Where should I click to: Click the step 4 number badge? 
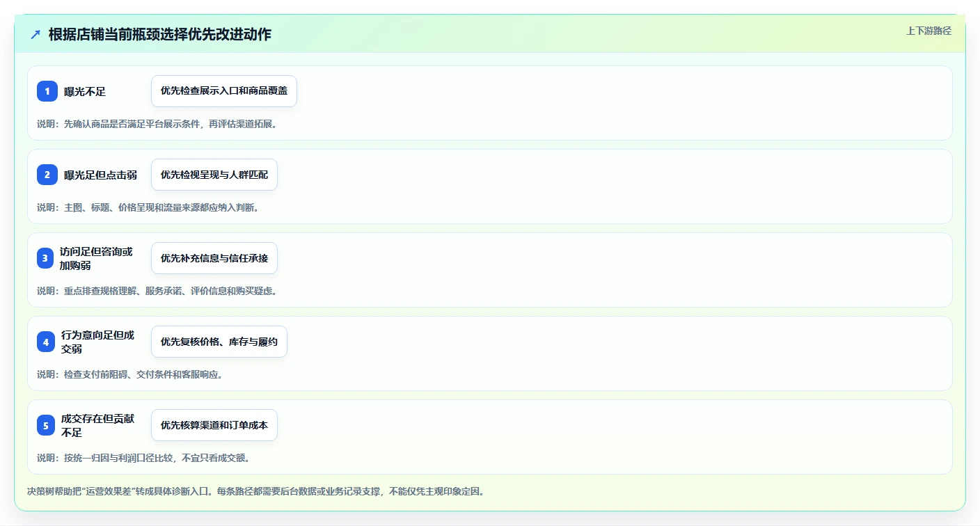pos(45,342)
